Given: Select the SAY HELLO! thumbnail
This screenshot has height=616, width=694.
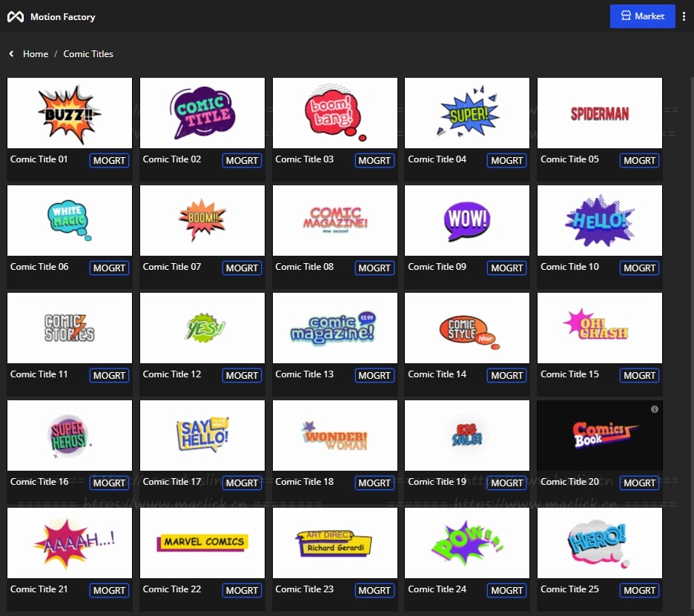Looking at the screenshot, I should click(x=202, y=435).
